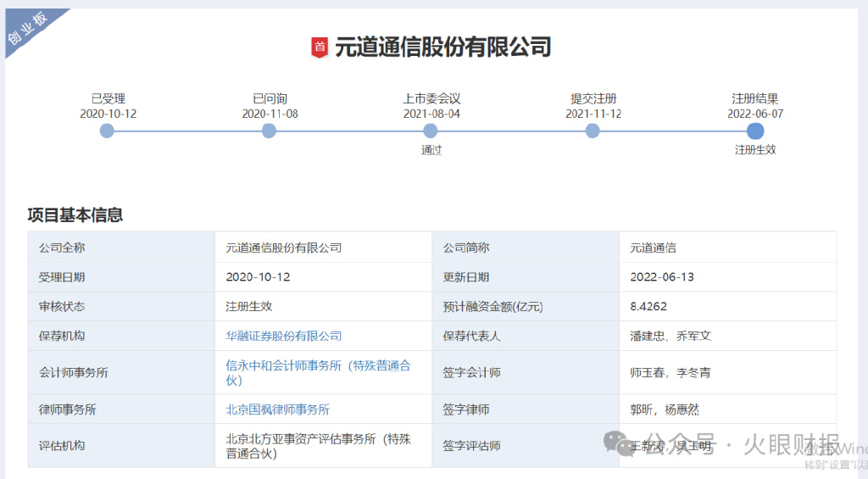Click the 师玉春, 李冬青 accountants value
Image resolution: width=868 pixels, height=479 pixels.
(670, 373)
